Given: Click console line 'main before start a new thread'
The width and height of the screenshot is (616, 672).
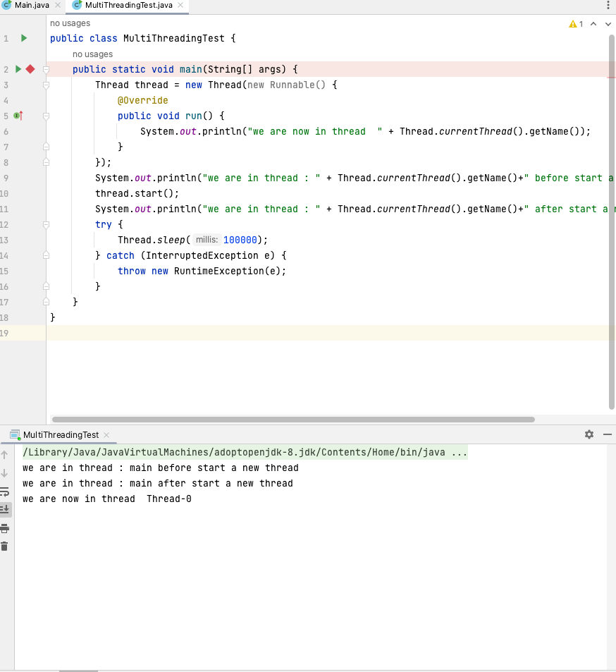Looking at the screenshot, I should pos(161,468).
